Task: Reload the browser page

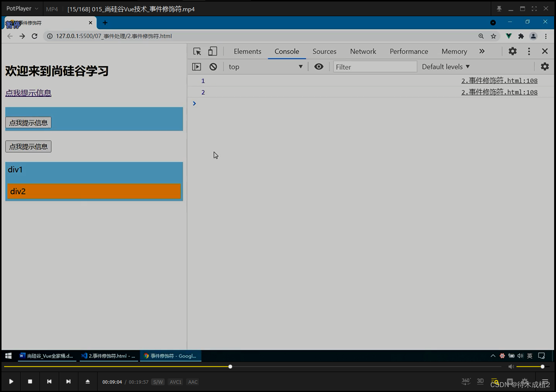Action: click(35, 36)
